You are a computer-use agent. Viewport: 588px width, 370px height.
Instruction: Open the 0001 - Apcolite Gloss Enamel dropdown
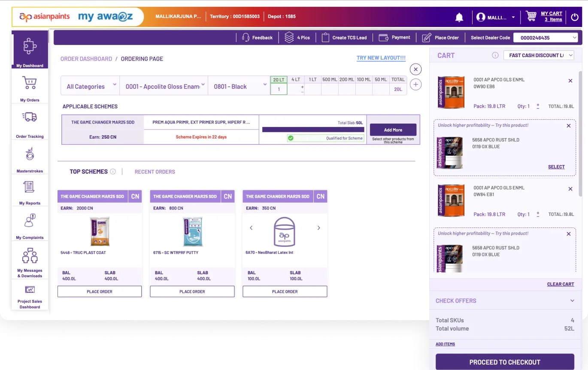click(164, 86)
